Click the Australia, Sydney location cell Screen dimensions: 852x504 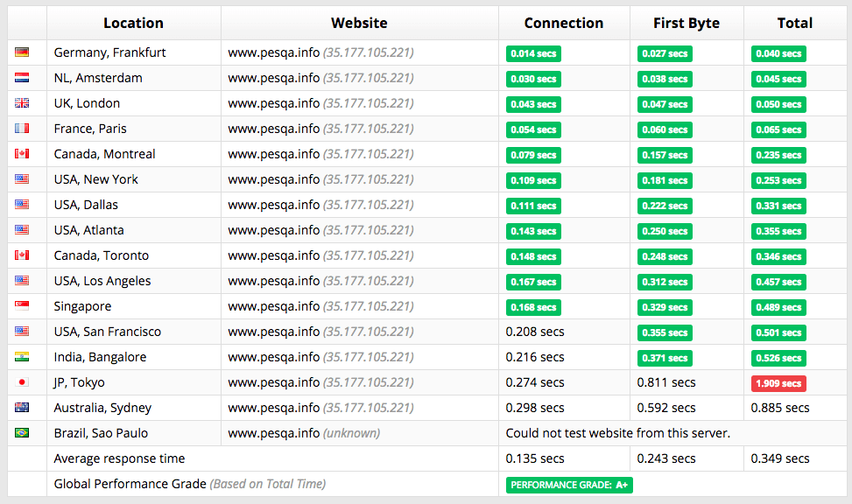coord(134,408)
